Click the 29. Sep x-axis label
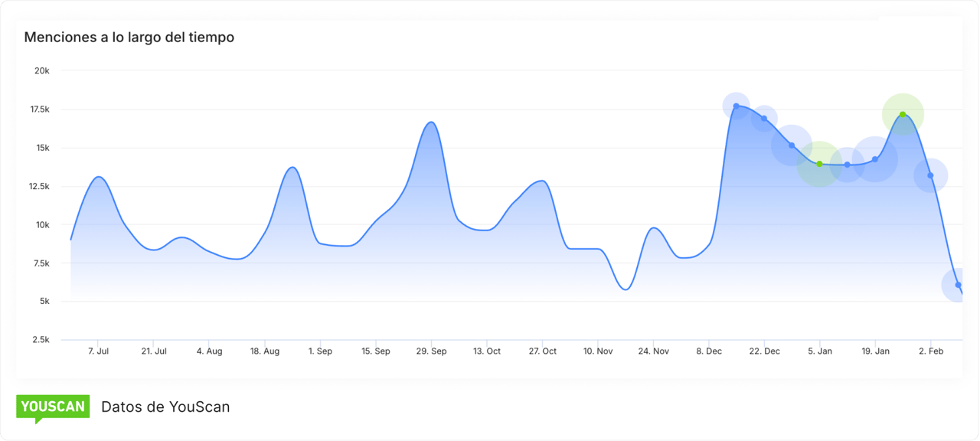This screenshot has width=980, height=441. pyautogui.click(x=431, y=351)
